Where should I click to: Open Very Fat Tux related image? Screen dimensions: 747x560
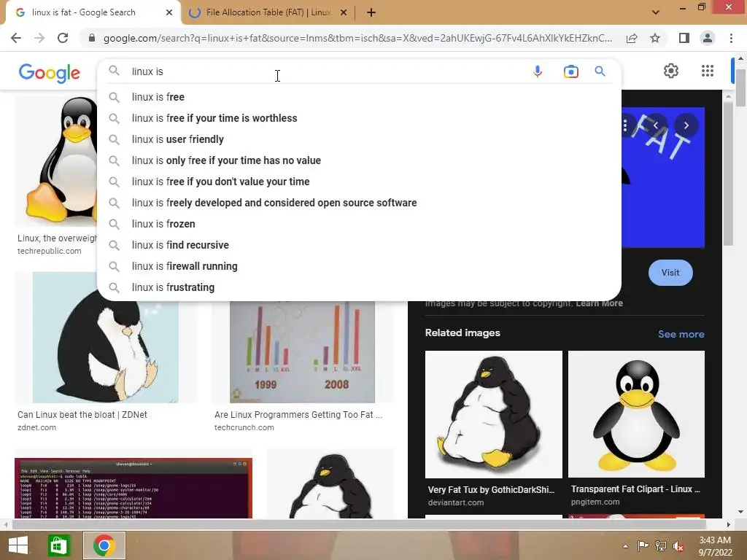pyautogui.click(x=494, y=414)
